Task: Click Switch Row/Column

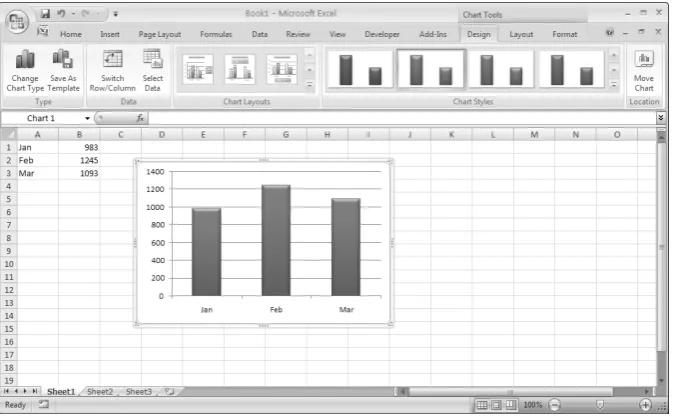Action: pyautogui.click(x=112, y=70)
